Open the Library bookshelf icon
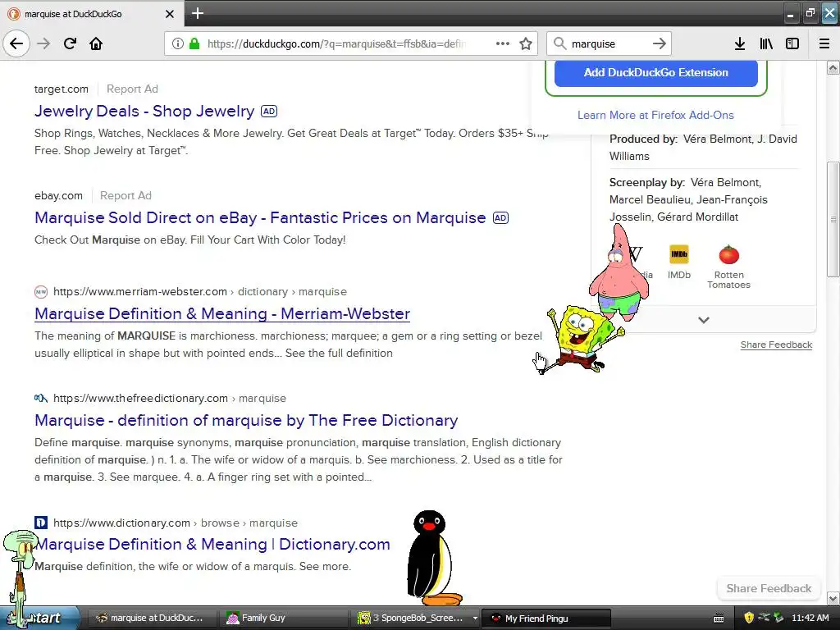Image resolution: width=840 pixels, height=630 pixels. point(766,43)
